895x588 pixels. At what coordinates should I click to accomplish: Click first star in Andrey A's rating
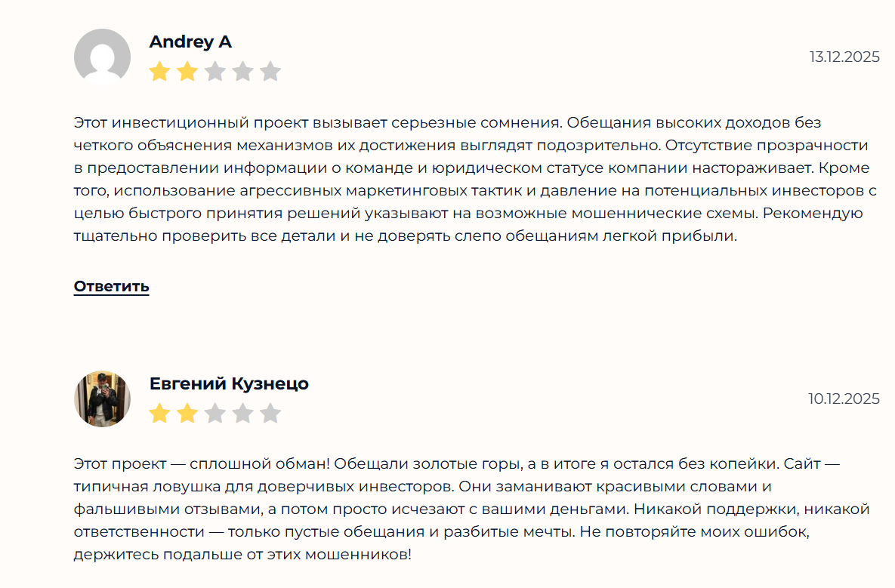(x=159, y=72)
